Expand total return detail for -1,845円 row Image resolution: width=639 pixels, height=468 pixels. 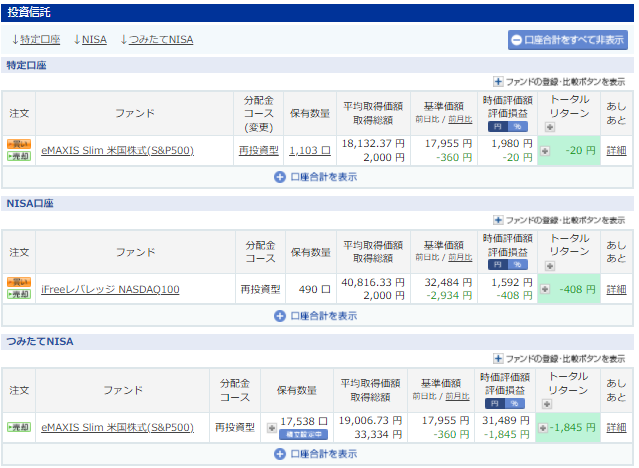click(x=542, y=428)
